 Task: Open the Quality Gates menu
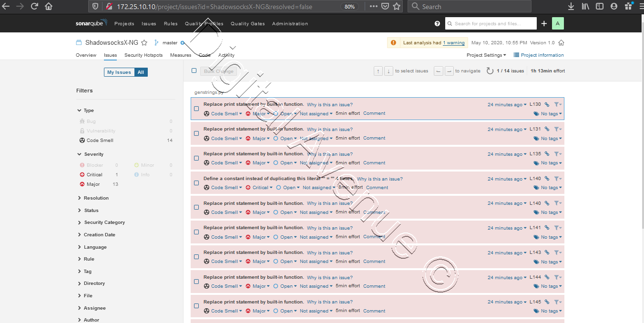247,23
